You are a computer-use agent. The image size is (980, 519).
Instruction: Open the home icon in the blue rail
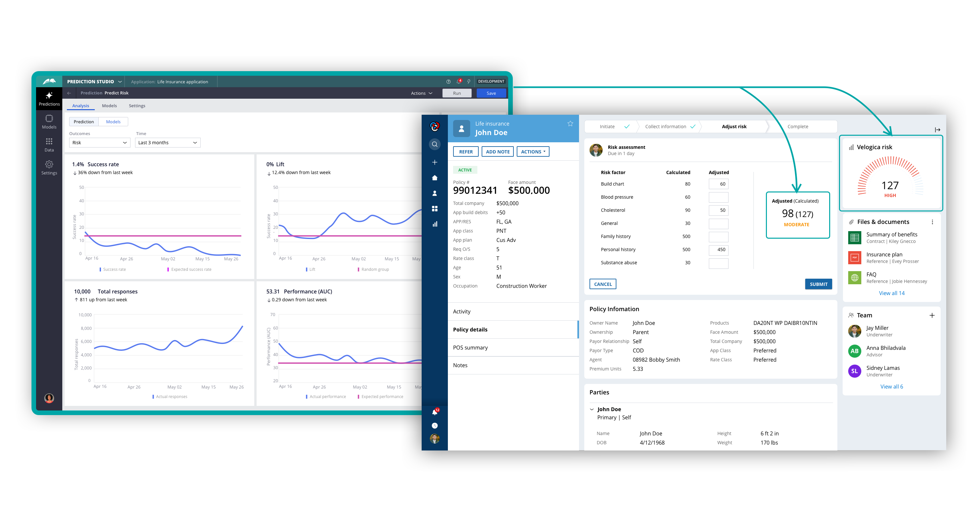coord(434,177)
